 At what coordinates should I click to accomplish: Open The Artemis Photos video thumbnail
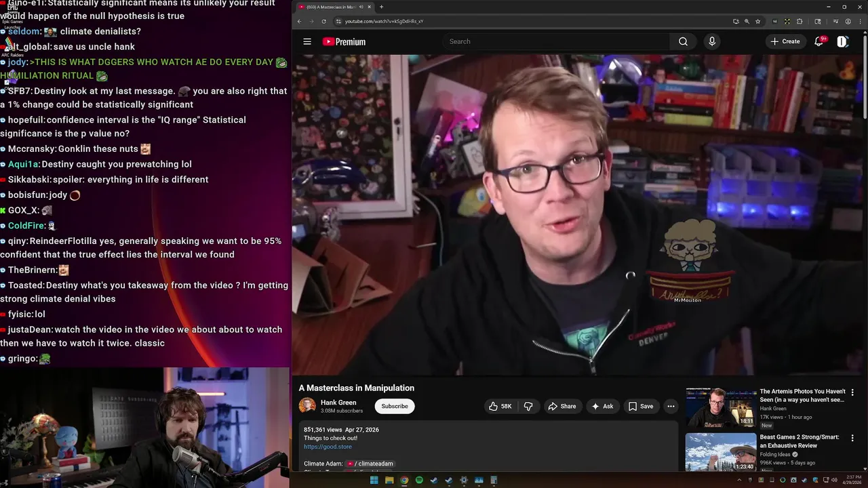[x=721, y=407]
